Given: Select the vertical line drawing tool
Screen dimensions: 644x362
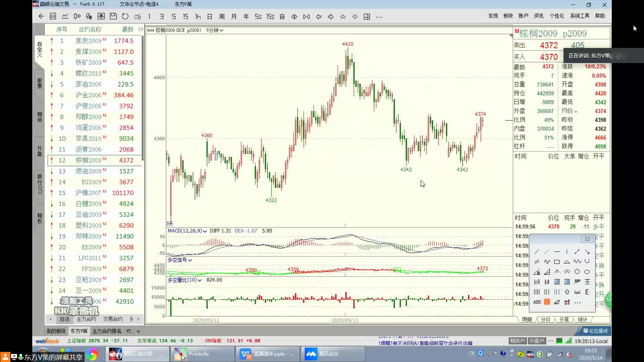Looking at the screenshot, I should pyautogui.click(x=567, y=252).
